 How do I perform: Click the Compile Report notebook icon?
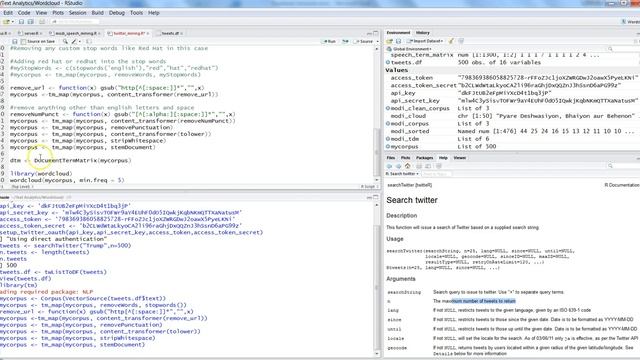pyautogui.click(x=89, y=42)
